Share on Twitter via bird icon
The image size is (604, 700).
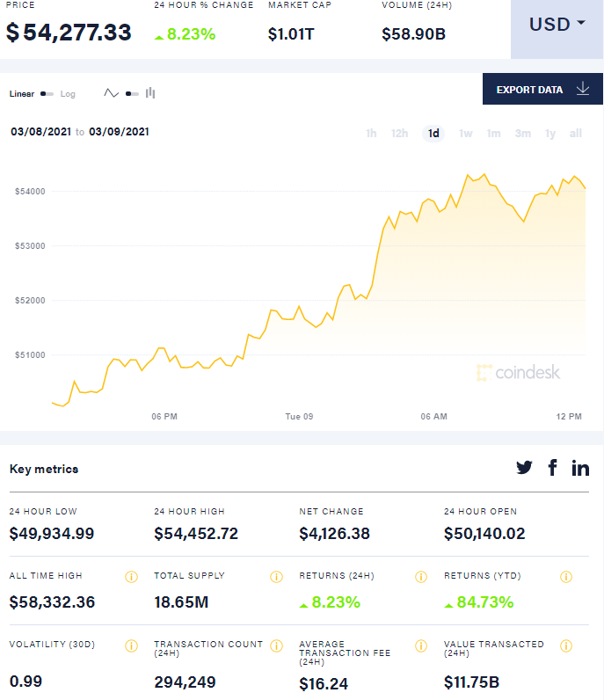[x=524, y=468]
